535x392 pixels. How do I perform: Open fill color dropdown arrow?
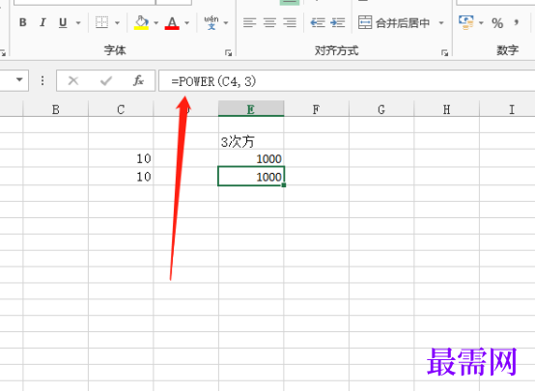[156, 23]
